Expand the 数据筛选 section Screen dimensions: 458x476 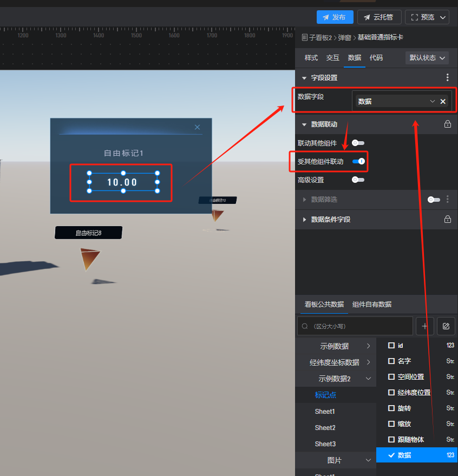304,200
